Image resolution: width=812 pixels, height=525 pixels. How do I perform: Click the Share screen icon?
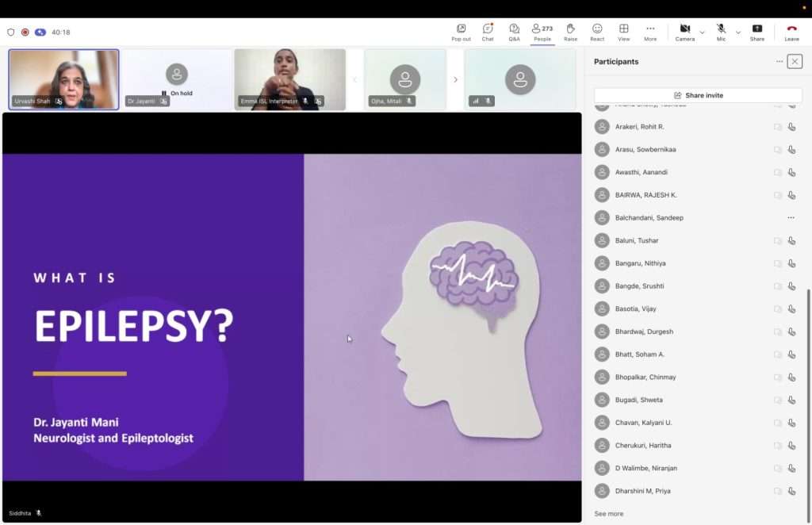click(757, 32)
